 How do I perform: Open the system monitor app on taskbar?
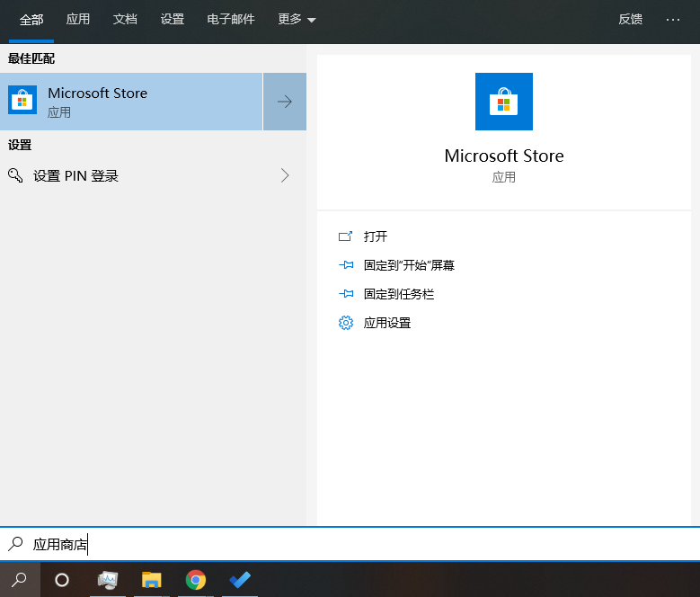click(108, 580)
